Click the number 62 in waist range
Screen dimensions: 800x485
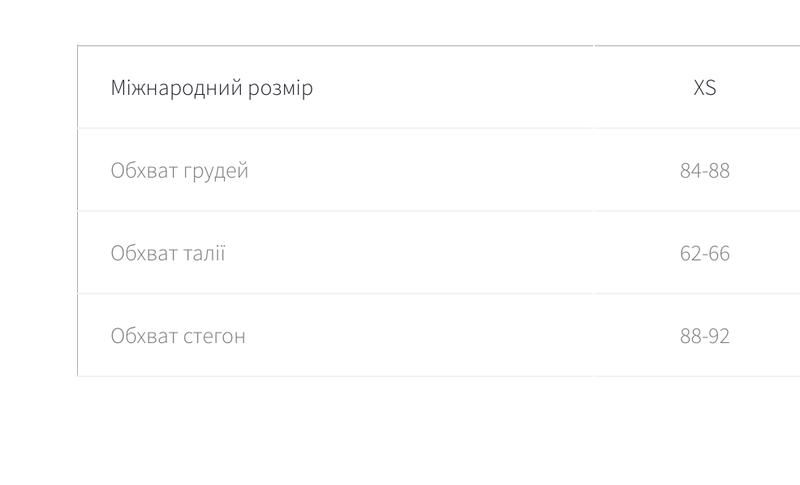click(690, 253)
